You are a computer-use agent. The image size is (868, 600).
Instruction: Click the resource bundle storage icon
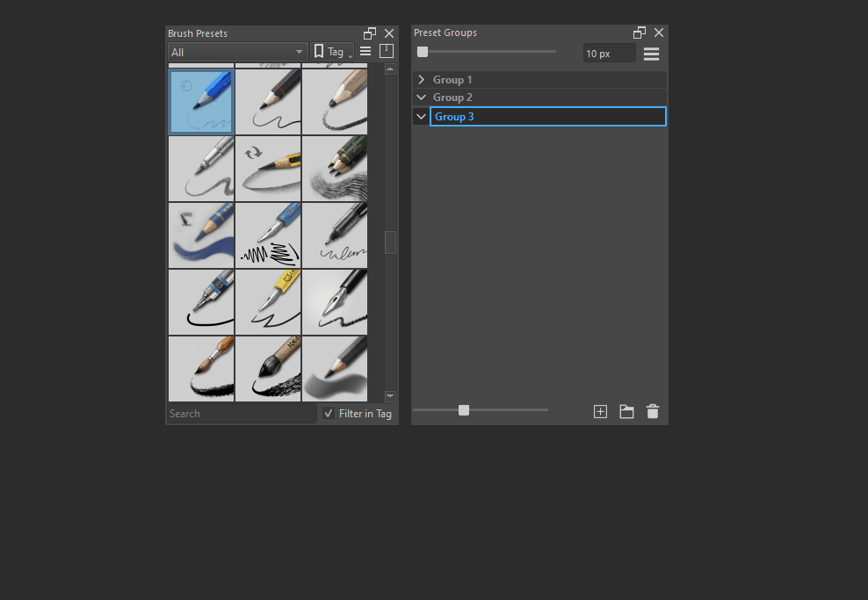(x=387, y=52)
